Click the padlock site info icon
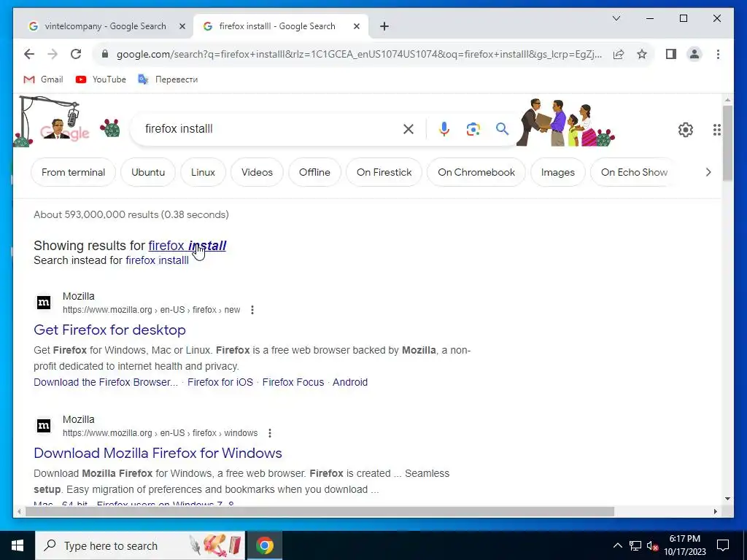 105,54
